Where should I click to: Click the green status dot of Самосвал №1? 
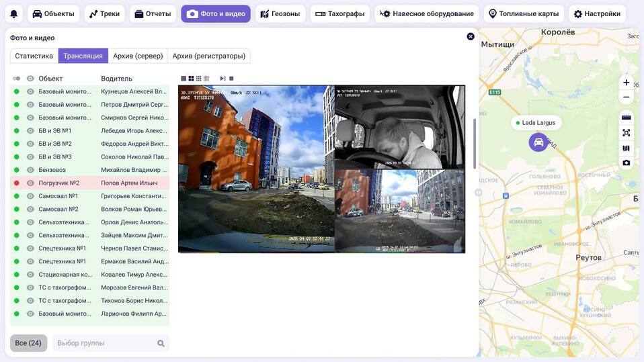[16, 196]
